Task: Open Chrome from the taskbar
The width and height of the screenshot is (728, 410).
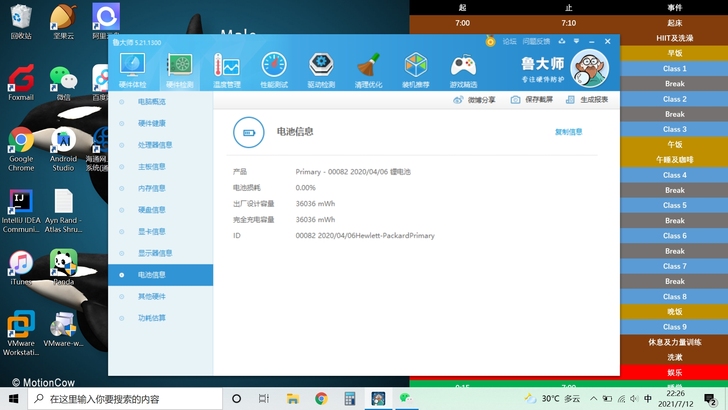Action: (x=321, y=398)
